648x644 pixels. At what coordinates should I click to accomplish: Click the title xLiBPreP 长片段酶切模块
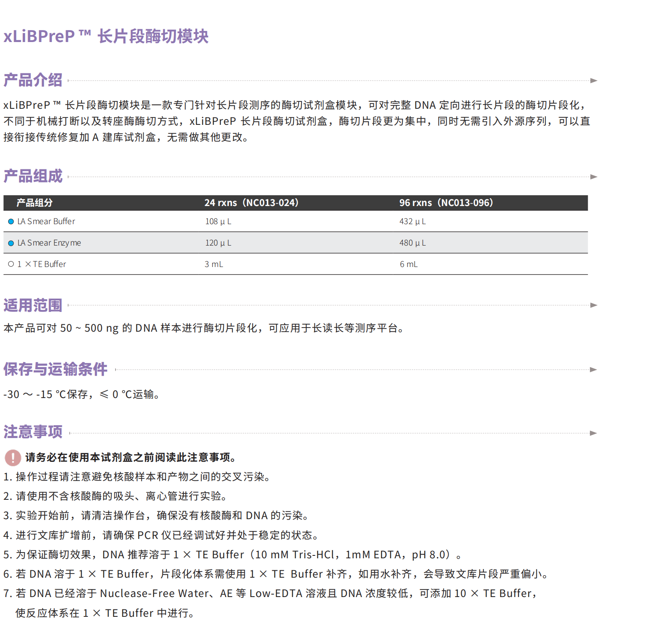[x=106, y=36]
